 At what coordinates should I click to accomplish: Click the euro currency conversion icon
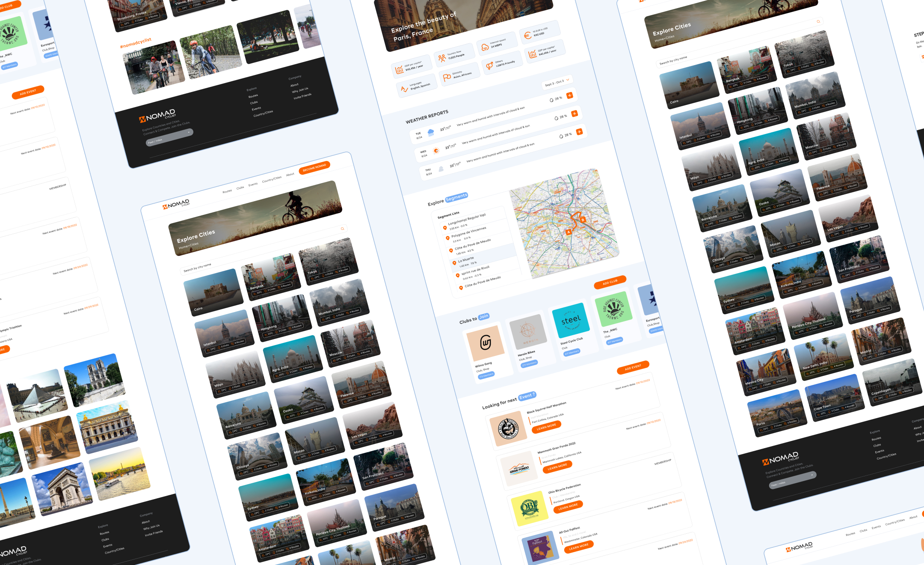point(527,36)
